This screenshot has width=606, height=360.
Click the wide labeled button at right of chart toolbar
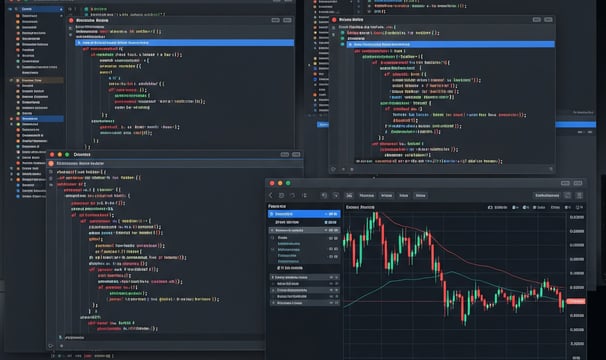[x=547, y=195]
